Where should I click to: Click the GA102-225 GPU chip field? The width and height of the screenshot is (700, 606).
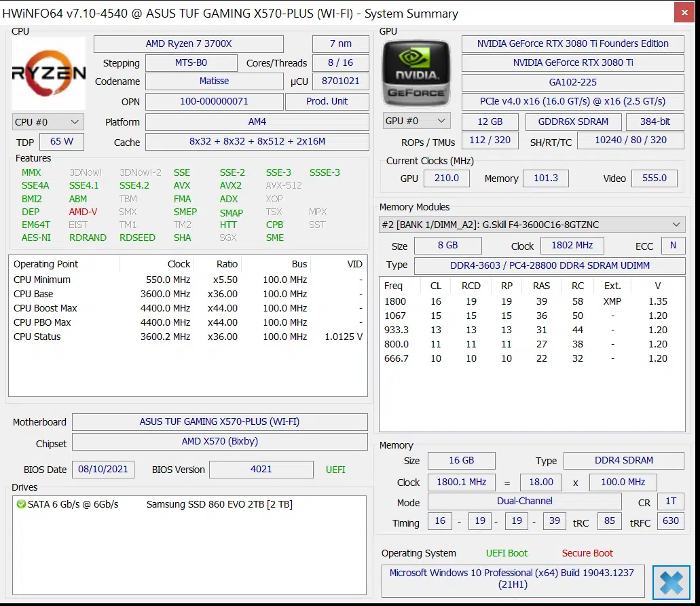[573, 83]
